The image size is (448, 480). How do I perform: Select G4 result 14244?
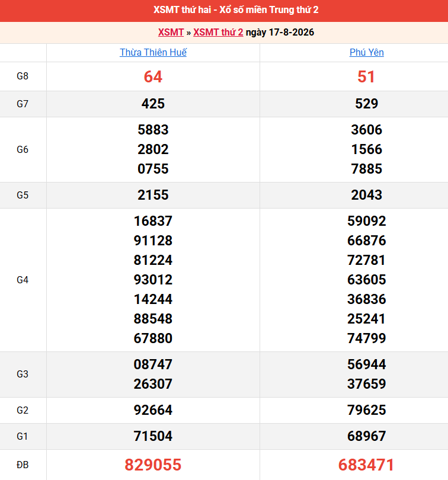[153, 299]
